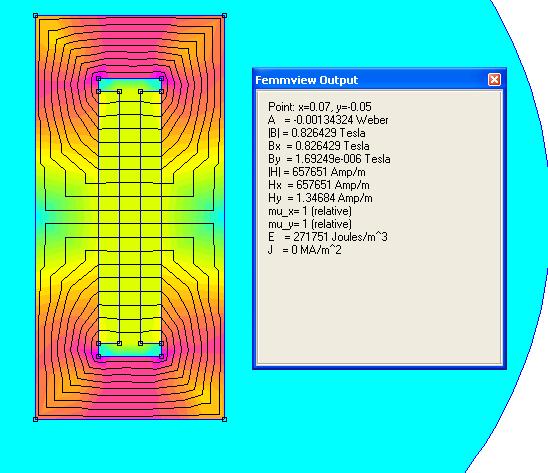The image size is (548, 473).
Task: Select the 'Point: x=0.07, y=-0.05' line
Action: (x=320, y=107)
